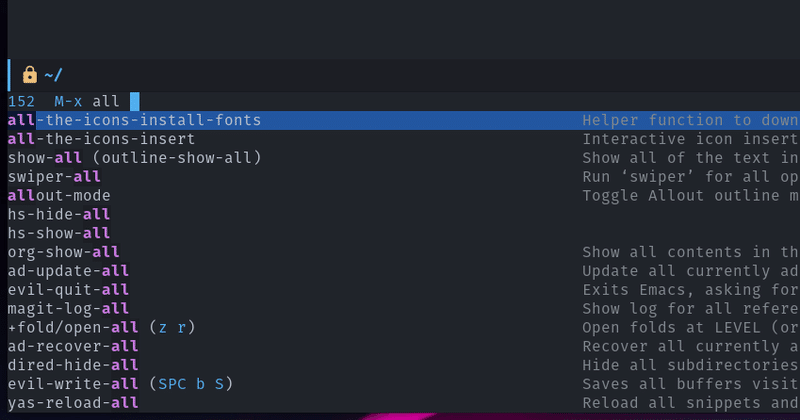Click the 152 candidate count

[21, 101]
